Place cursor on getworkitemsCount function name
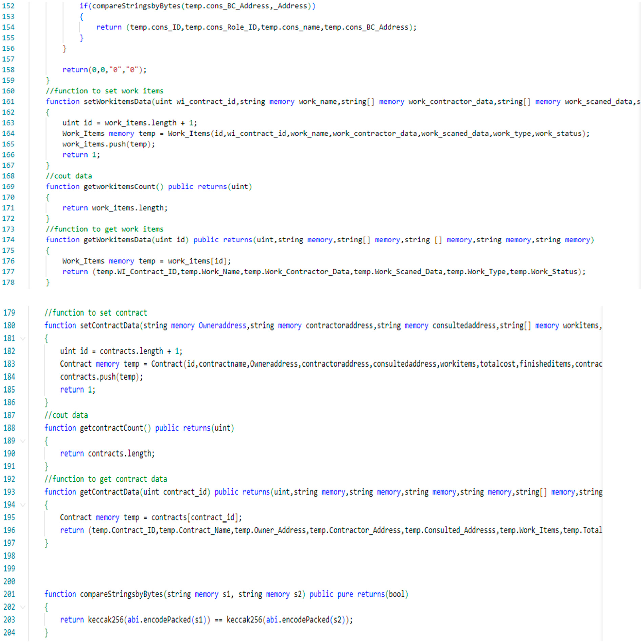The image size is (644, 644). [x=119, y=187]
